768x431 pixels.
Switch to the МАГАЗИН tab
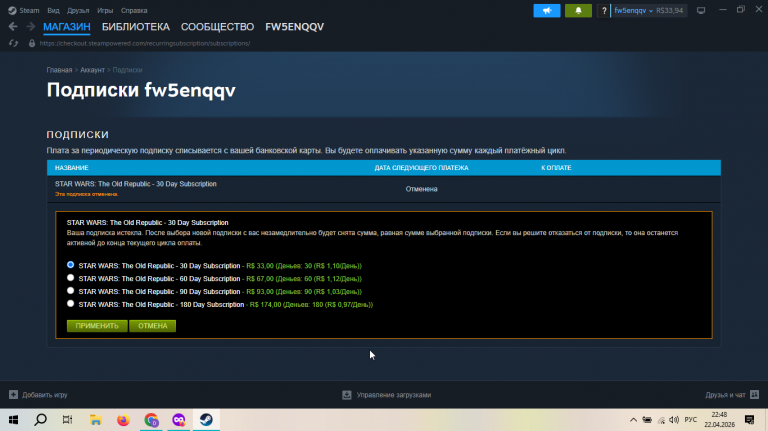[x=67, y=27]
